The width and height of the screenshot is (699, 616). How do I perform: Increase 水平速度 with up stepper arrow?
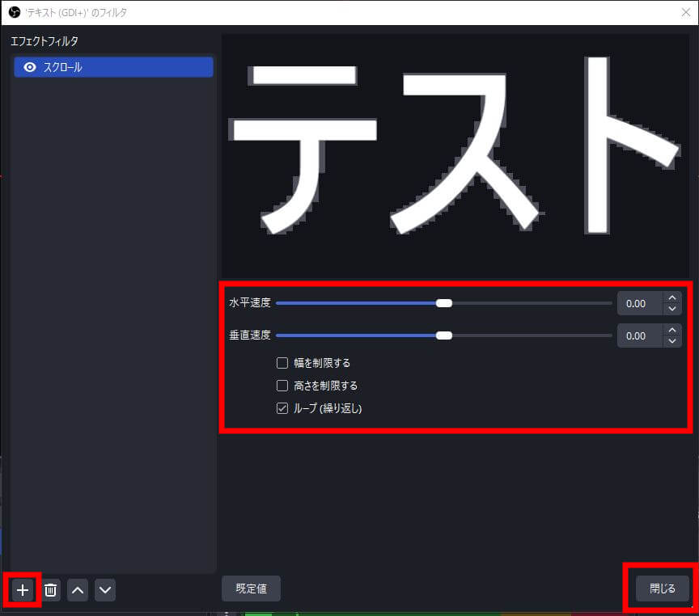pyautogui.click(x=672, y=297)
